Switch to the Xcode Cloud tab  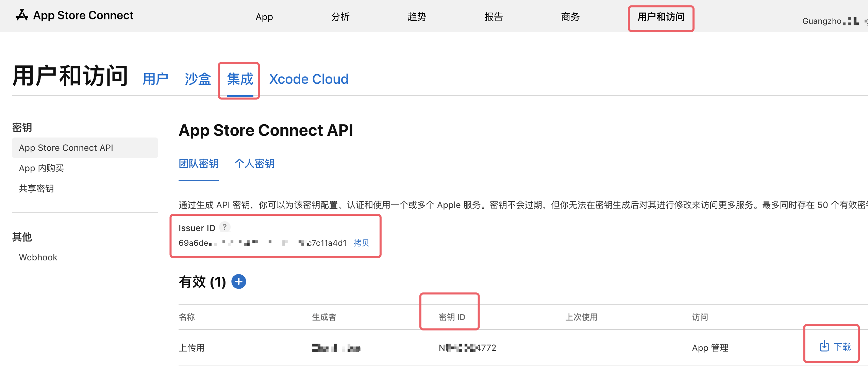[x=309, y=79]
